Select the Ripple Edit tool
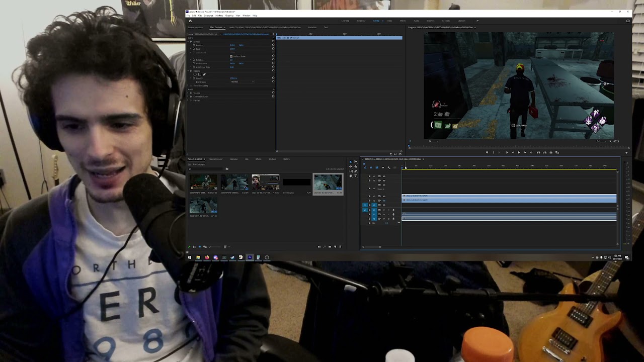The width and height of the screenshot is (644, 362). click(x=351, y=166)
